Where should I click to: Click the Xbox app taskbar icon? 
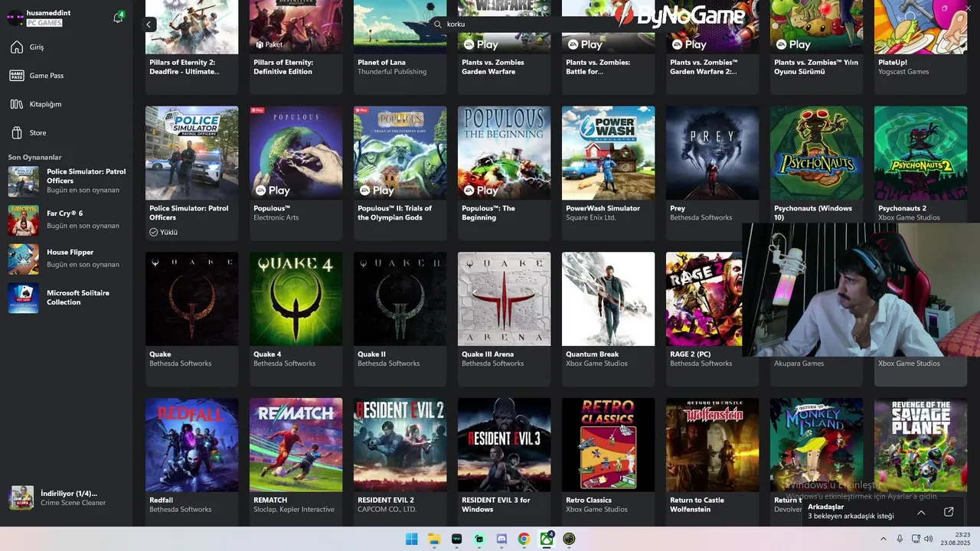(547, 539)
